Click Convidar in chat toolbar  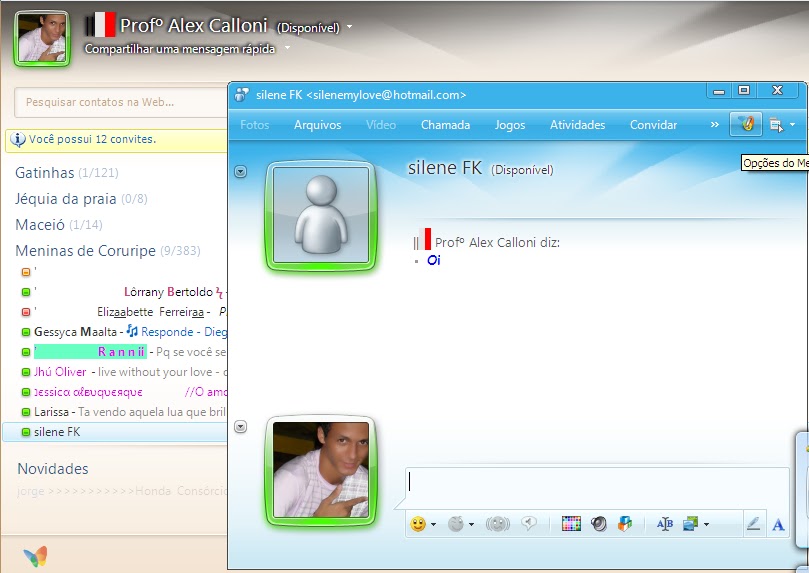(653, 125)
